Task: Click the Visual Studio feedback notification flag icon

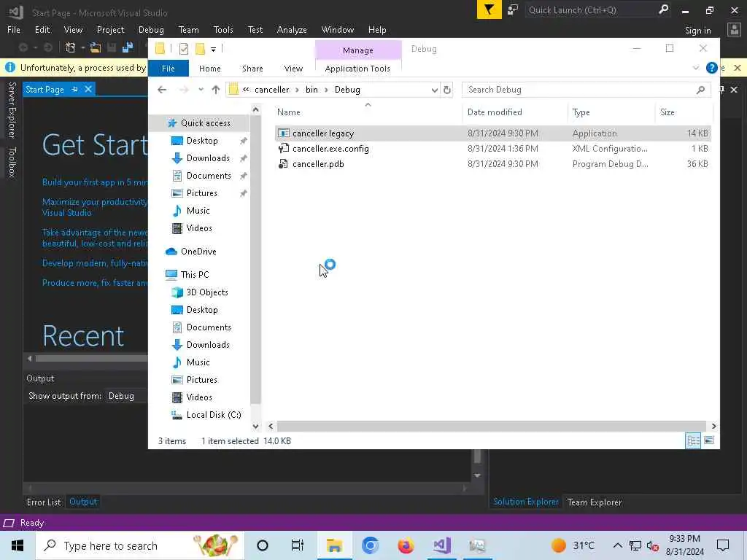Action: (489, 9)
